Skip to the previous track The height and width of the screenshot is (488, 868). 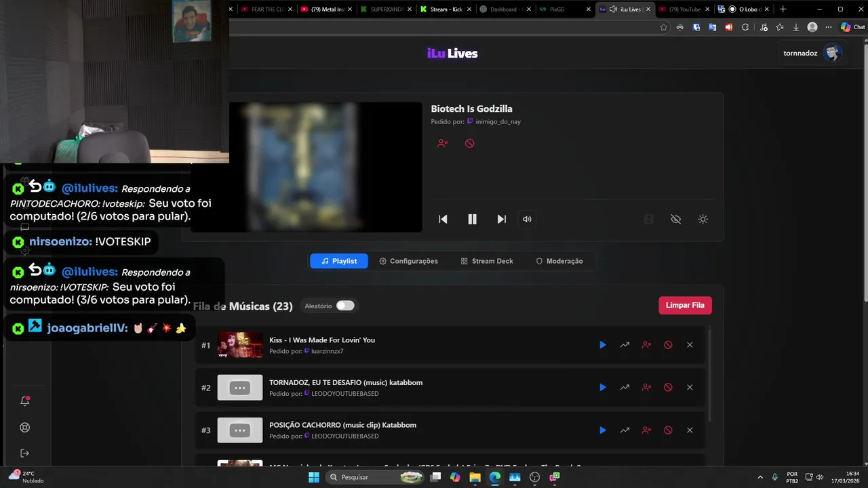(x=443, y=219)
